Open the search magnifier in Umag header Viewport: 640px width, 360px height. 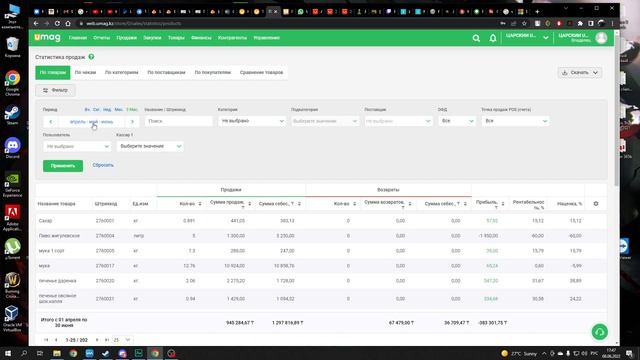(x=476, y=38)
